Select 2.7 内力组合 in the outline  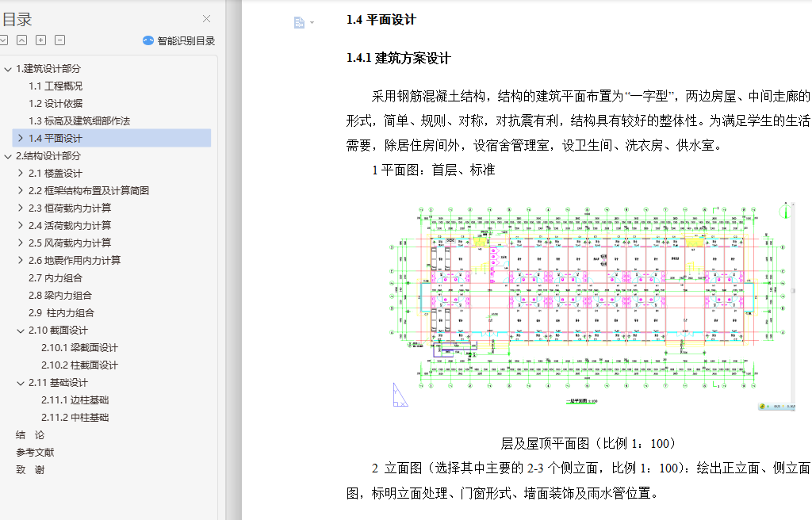(x=56, y=278)
